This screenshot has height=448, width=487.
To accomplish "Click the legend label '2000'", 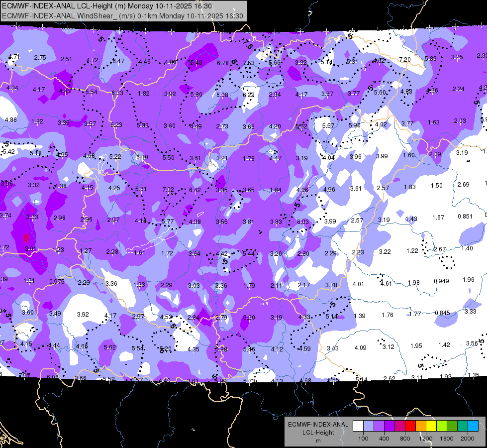I will (x=468, y=439).
